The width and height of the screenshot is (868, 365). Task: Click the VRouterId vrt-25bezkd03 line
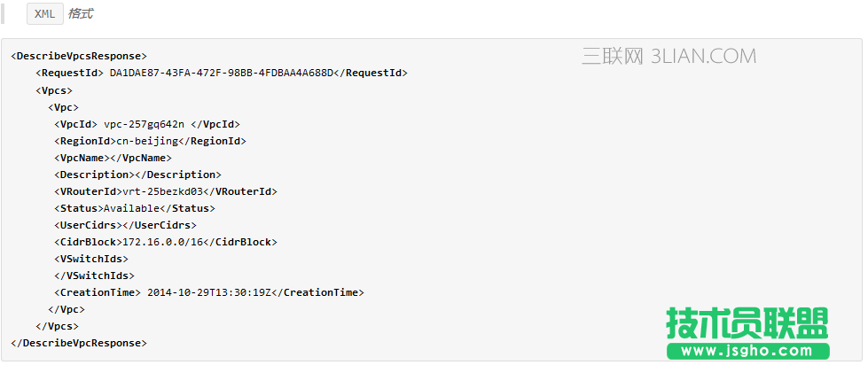[166, 191]
